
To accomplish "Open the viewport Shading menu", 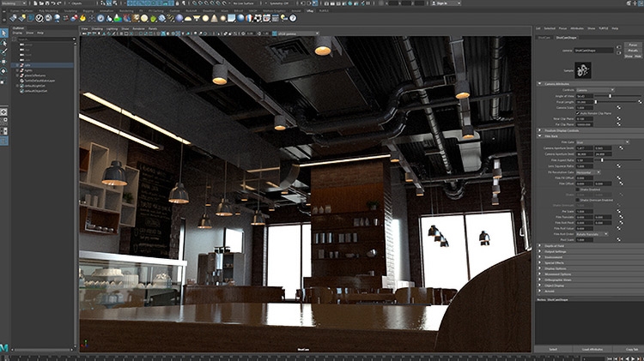I will 97,28.
